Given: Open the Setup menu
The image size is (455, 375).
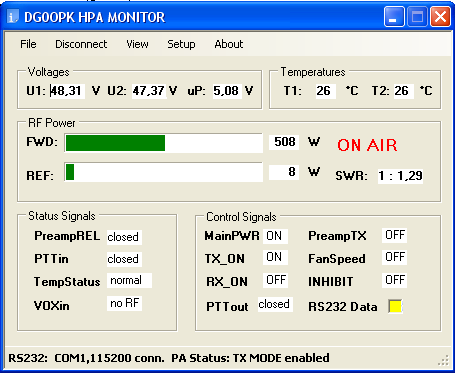Looking at the screenshot, I should click(181, 44).
